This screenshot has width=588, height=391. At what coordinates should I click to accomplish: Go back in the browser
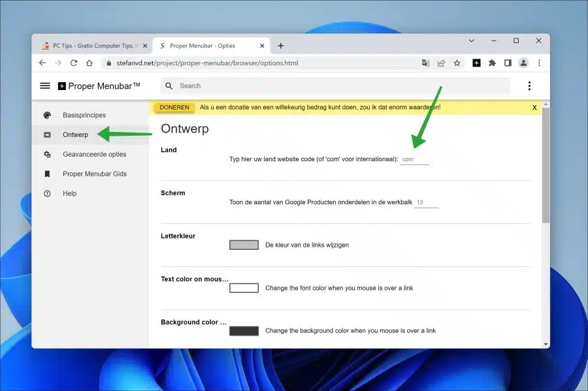[42, 63]
